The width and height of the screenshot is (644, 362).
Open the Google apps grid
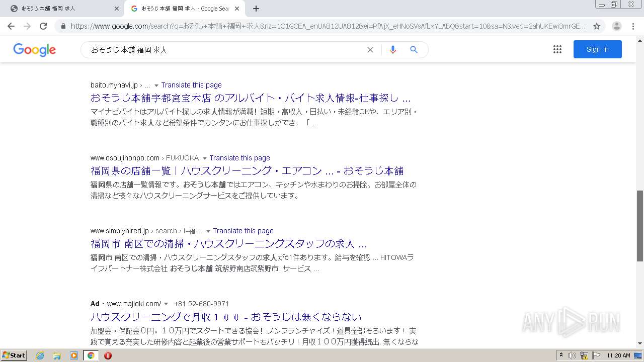coord(557,49)
